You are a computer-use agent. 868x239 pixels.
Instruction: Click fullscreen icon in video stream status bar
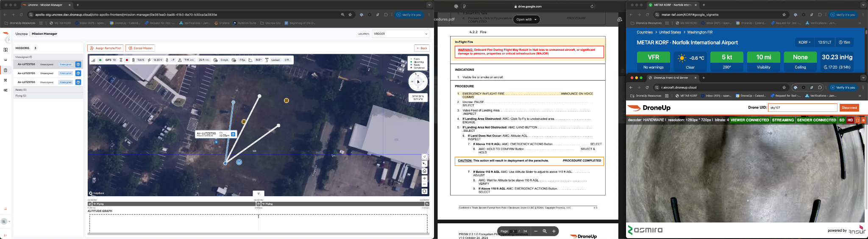pos(857,120)
